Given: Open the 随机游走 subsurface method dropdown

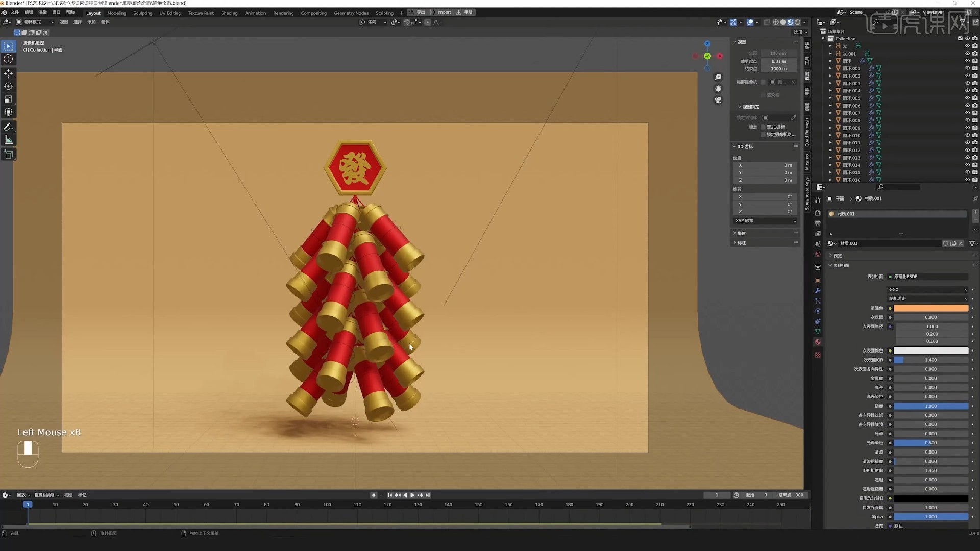Looking at the screenshot, I should click(928, 299).
